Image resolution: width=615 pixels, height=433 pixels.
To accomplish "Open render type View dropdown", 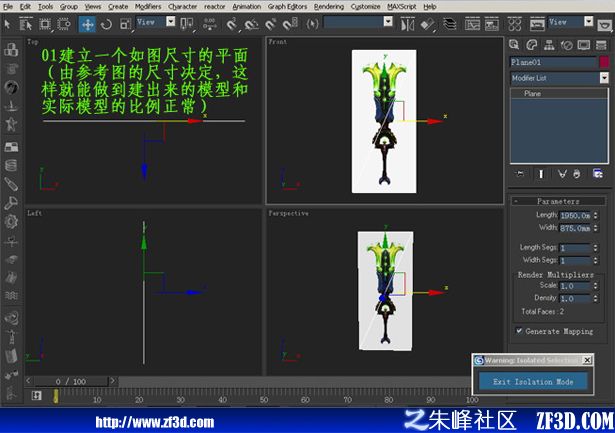I will pyautogui.click(x=570, y=22).
